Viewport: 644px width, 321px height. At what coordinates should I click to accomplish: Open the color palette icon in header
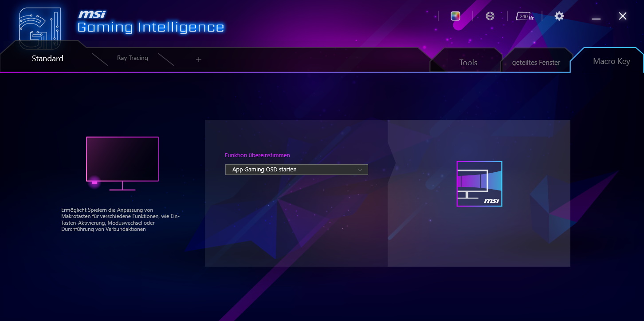(456, 16)
